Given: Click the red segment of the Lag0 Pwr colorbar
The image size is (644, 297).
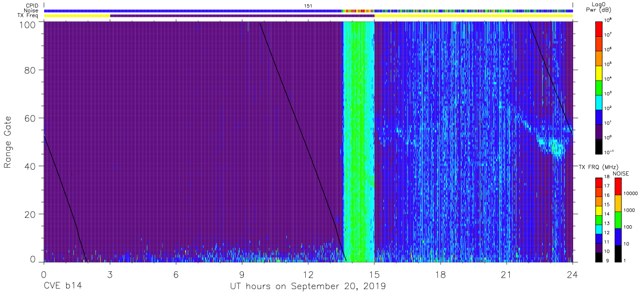Looking at the screenshot, I should (599, 28).
